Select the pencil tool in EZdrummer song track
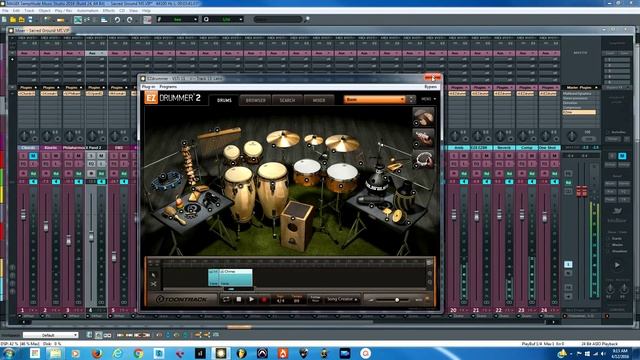Screen dimensions: 640x360 pos(154,275)
